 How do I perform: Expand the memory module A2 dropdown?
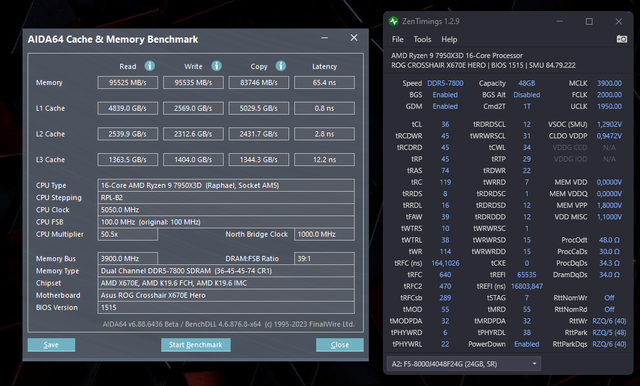(464, 364)
